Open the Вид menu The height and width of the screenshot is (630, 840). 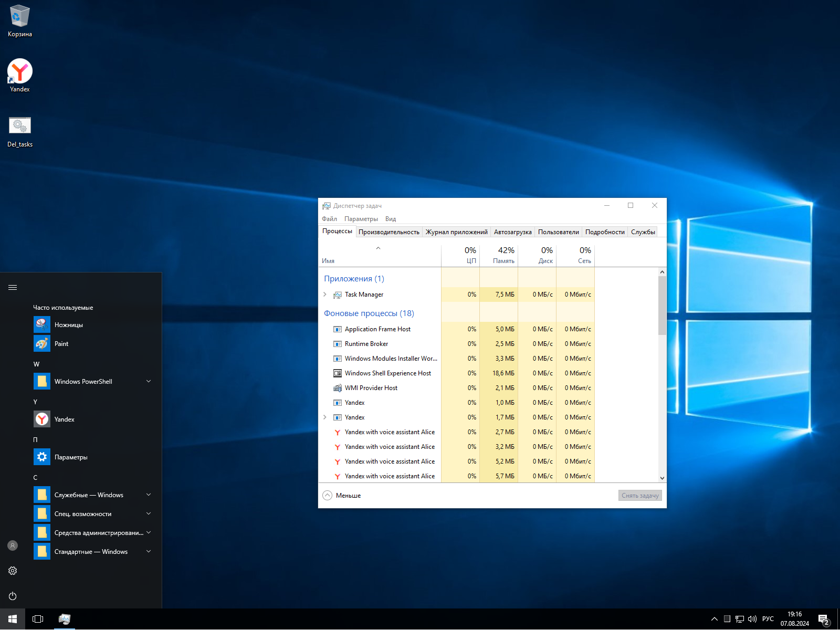[x=391, y=219]
